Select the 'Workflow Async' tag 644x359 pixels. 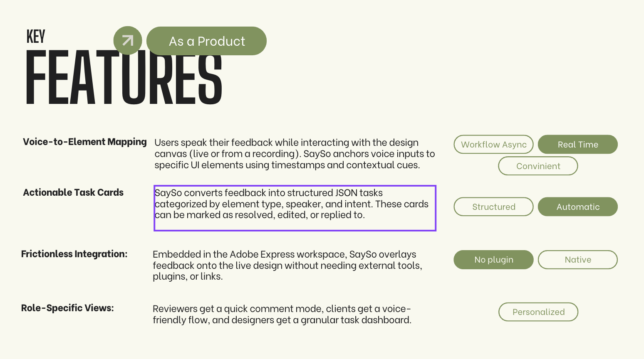click(x=493, y=145)
